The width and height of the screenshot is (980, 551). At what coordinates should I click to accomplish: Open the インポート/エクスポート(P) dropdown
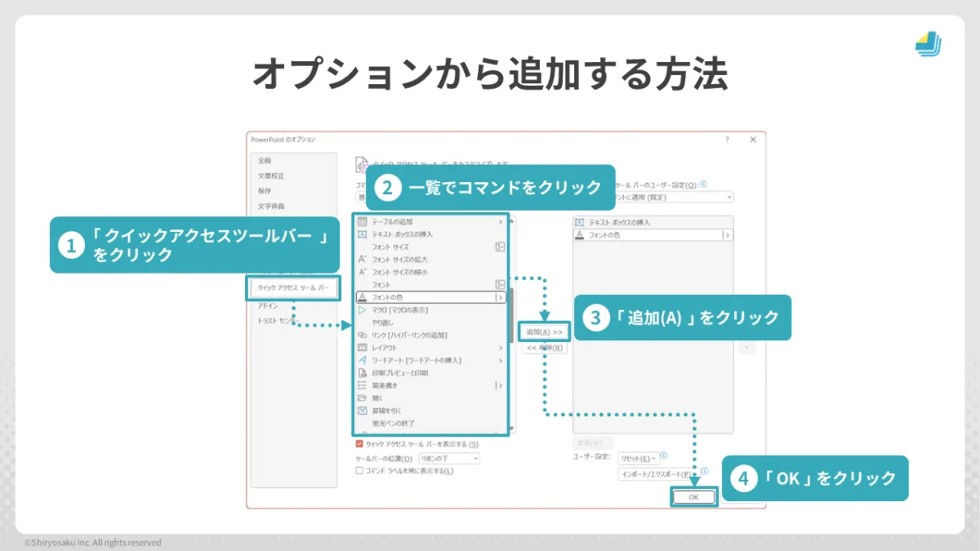click(x=657, y=473)
